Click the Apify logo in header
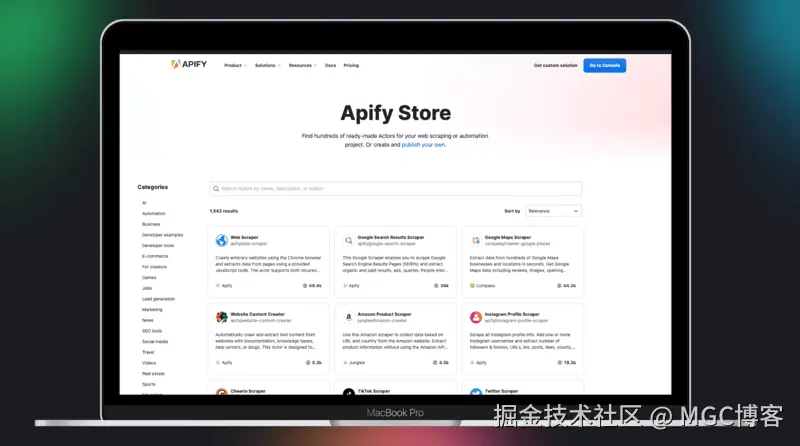 point(189,64)
